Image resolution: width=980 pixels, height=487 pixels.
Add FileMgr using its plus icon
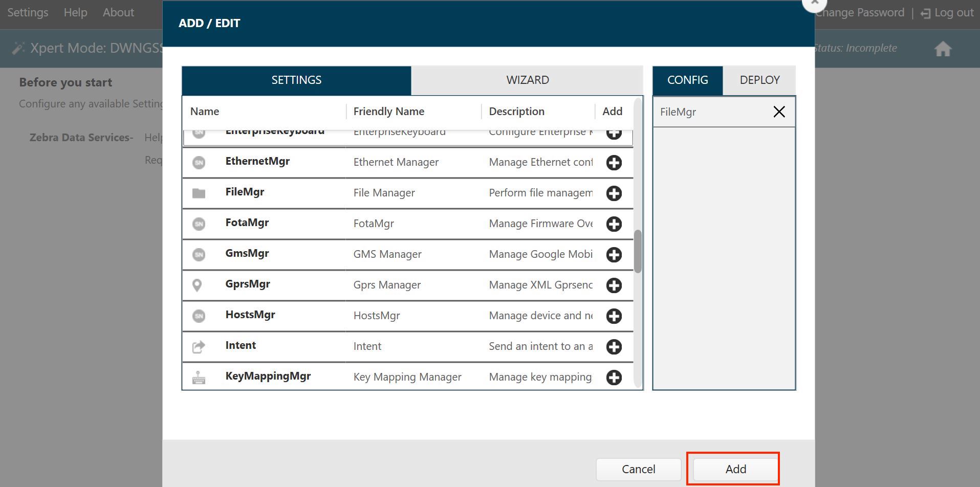point(614,193)
